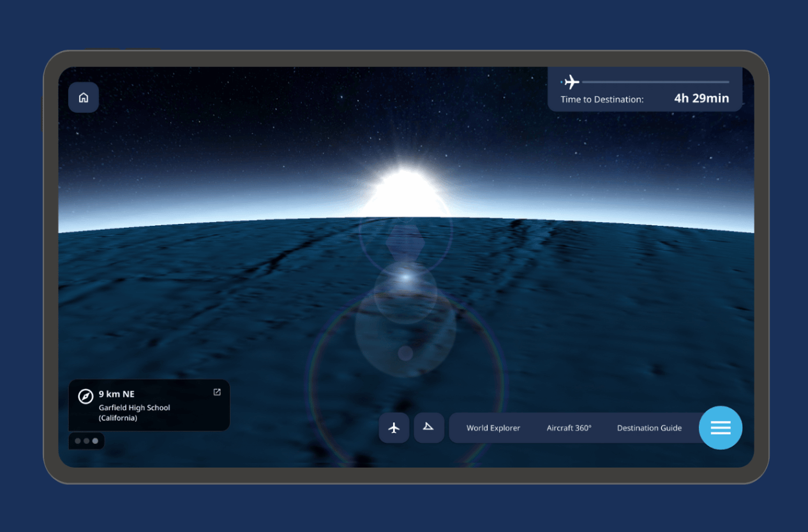Open Garfield High School in external view

tap(217, 392)
